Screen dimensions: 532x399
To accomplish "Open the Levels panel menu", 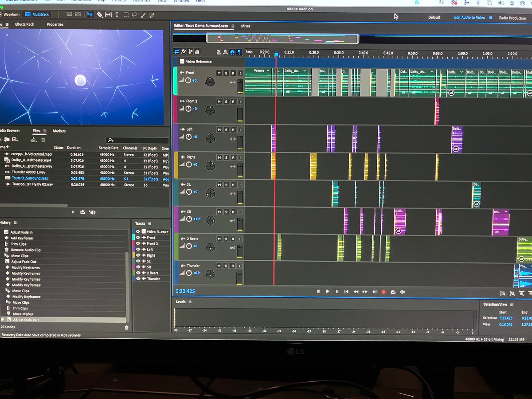I will [x=190, y=302].
